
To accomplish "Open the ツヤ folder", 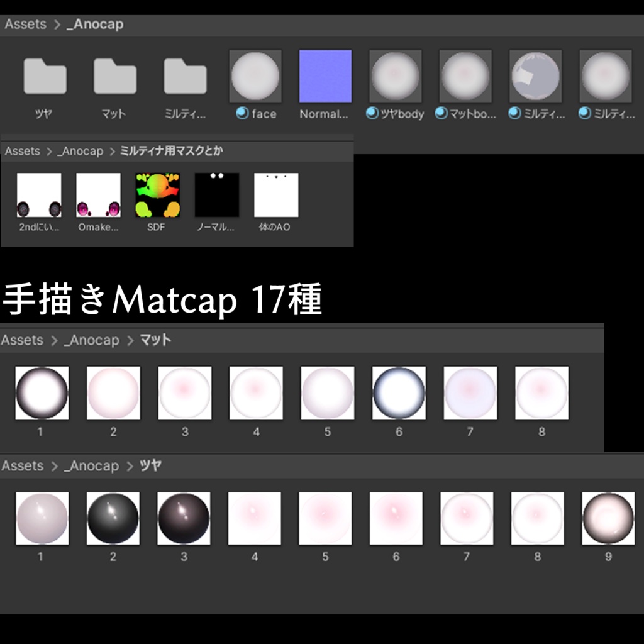I will pyautogui.click(x=44, y=75).
